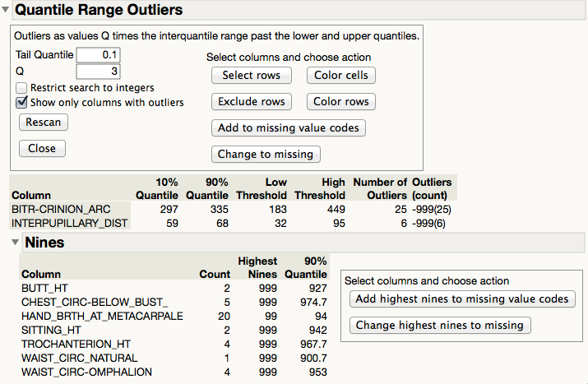588x384 pixels.
Task: Click the Color rows button
Action: click(x=340, y=102)
